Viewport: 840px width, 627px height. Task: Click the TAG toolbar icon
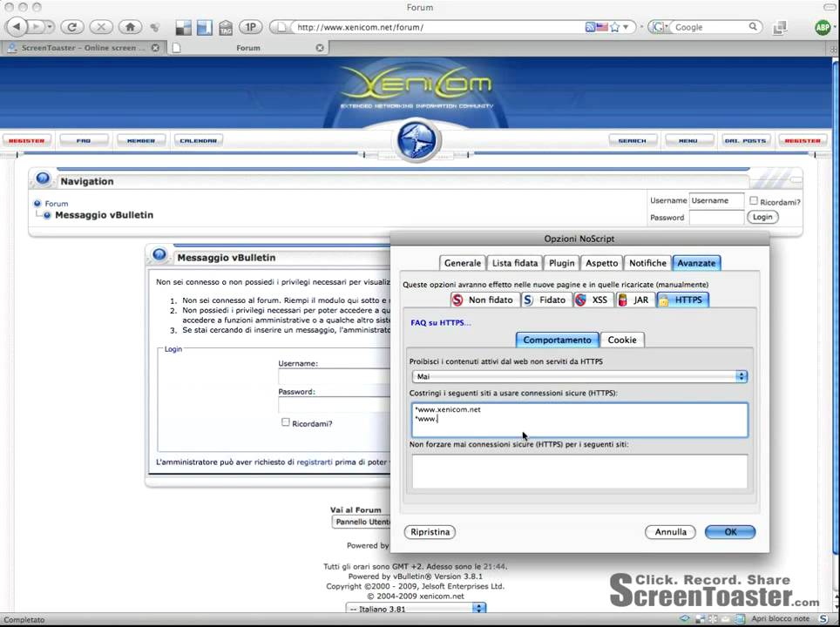pyautogui.click(x=226, y=27)
